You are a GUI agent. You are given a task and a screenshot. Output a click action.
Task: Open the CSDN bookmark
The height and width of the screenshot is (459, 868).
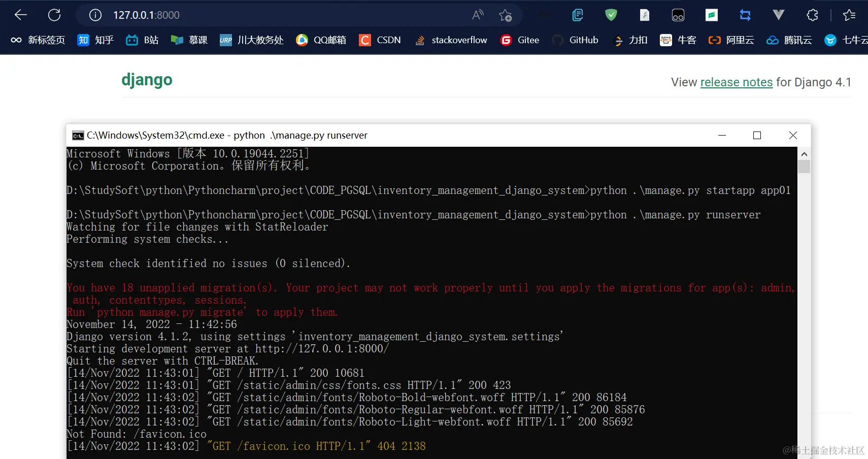(x=380, y=40)
